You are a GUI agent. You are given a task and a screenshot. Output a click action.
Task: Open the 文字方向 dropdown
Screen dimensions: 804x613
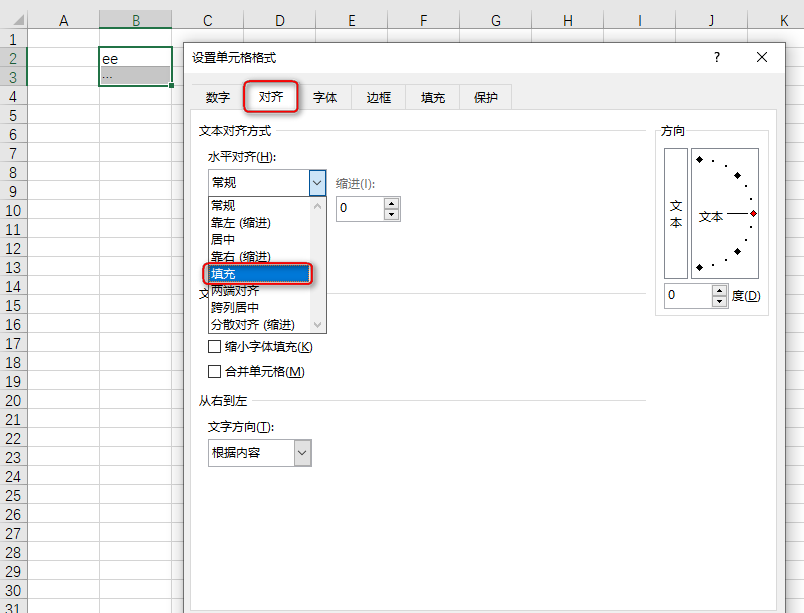[x=302, y=453]
